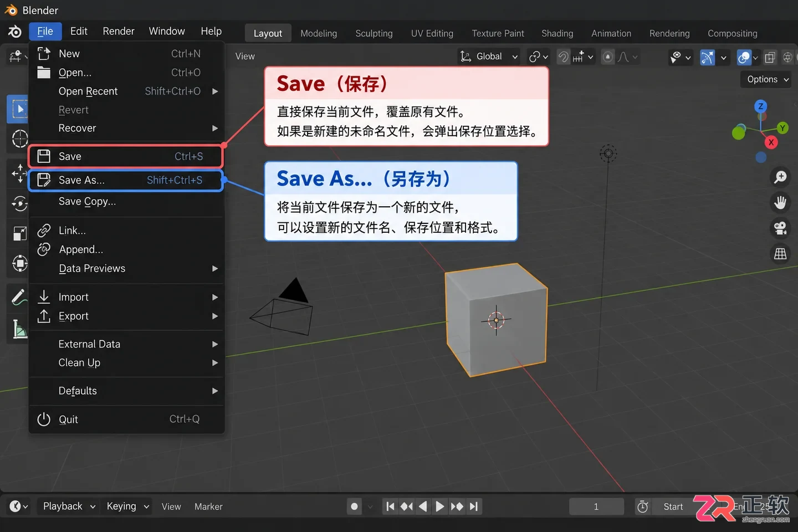
Task: Toggle the snapping magnet
Action: click(563, 57)
